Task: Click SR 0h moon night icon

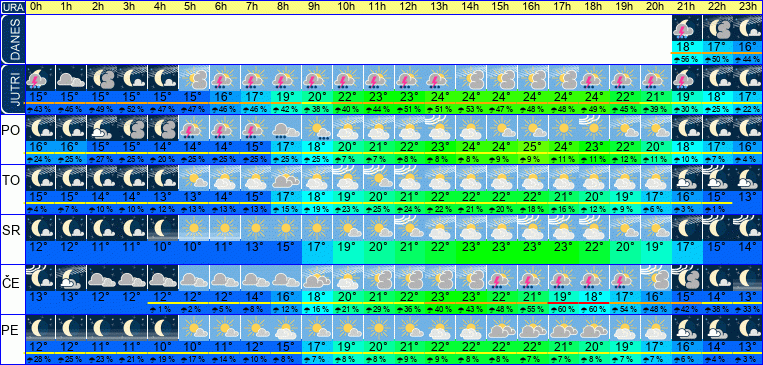Action: 40,228
